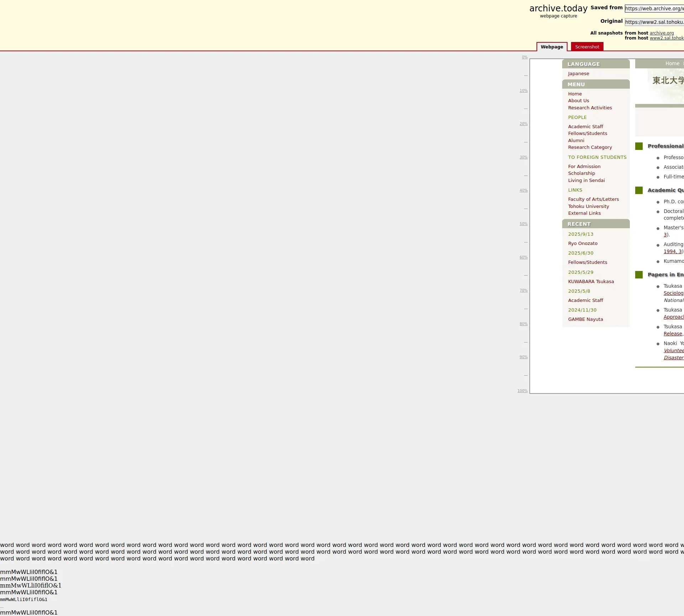
Task: Open recent post GAMBE Nayuta
Action: coord(585,319)
